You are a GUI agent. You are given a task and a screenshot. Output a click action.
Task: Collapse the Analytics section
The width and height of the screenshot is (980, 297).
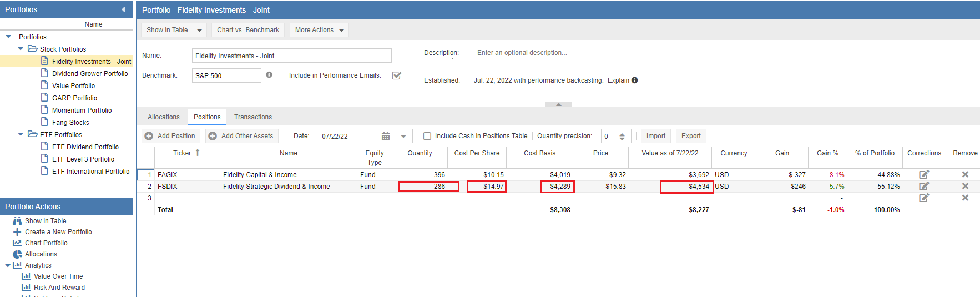tap(8, 265)
